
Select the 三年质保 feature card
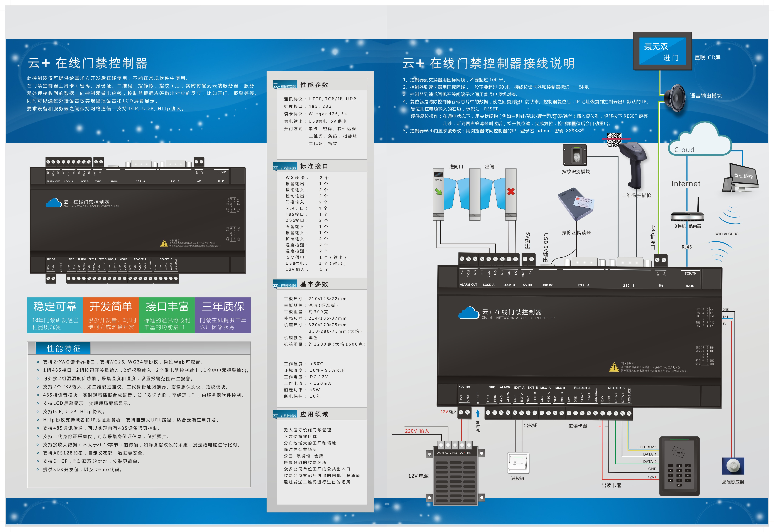223,315
